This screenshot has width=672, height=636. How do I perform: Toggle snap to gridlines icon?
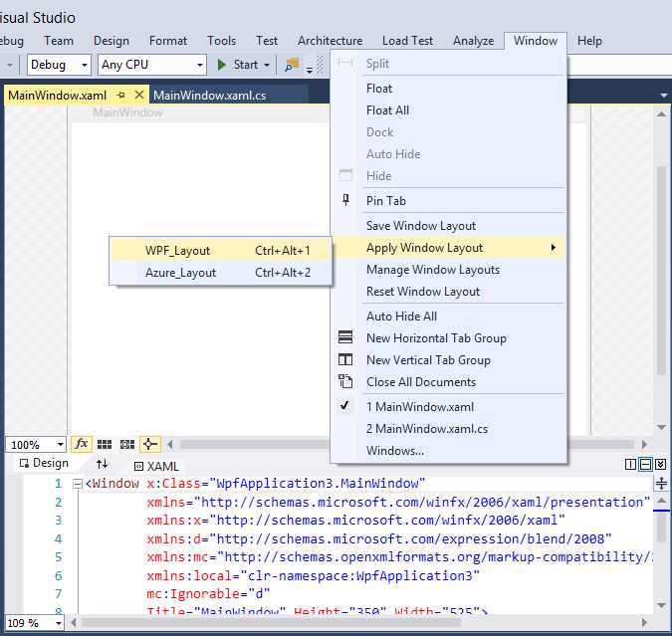(x=127, y=445)
